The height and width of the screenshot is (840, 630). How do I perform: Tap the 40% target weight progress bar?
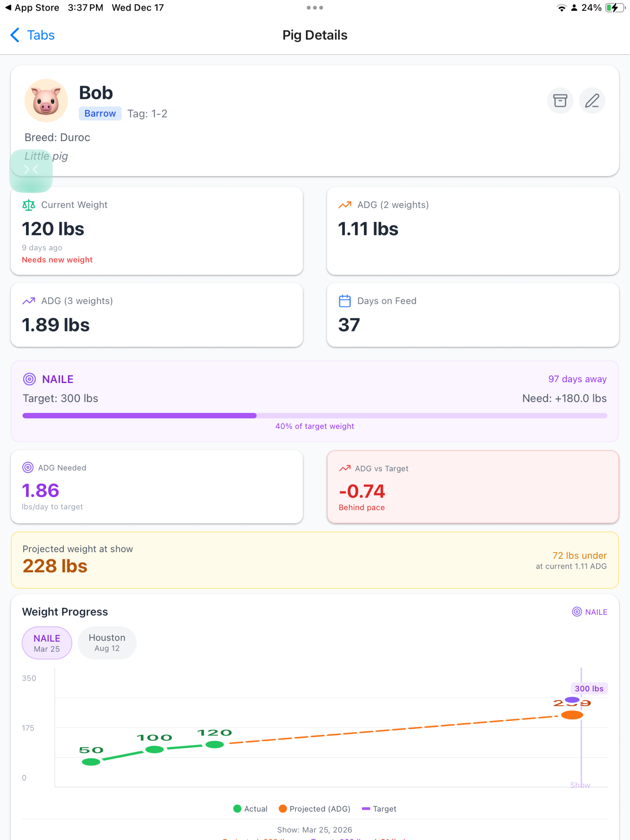point(315,415)
